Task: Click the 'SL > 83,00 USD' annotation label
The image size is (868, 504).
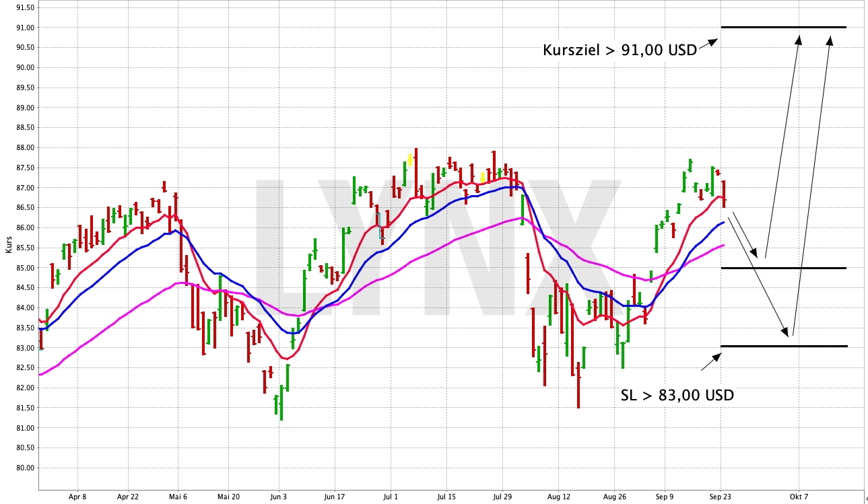Action: coord(677,396)
